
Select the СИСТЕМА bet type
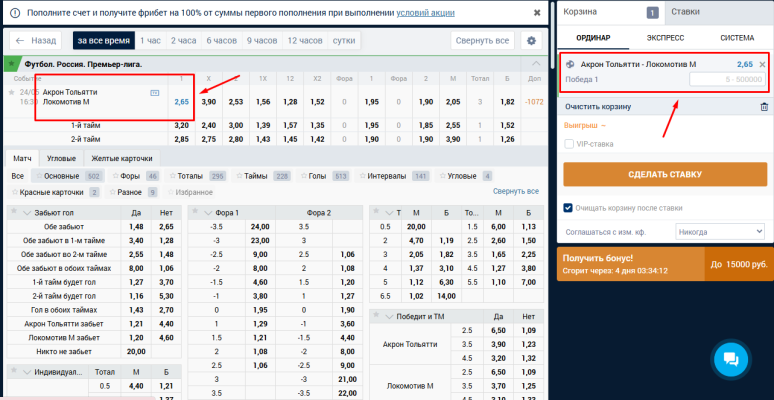737,38
